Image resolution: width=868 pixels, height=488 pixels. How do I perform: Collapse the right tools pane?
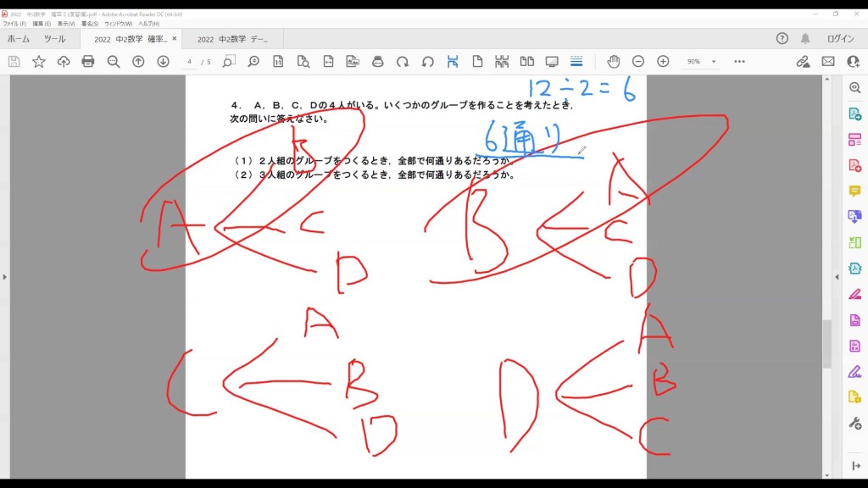(x=837, y=277)
